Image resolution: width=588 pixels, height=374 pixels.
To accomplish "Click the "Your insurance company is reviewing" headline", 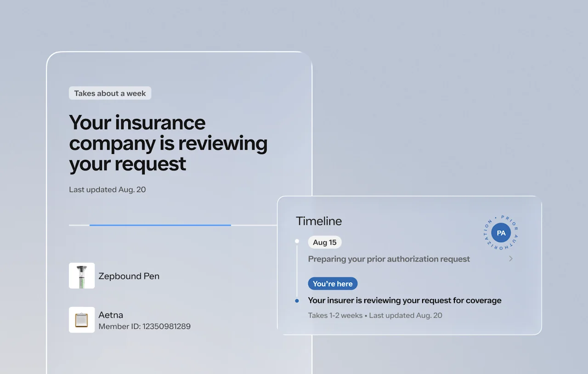I will [x=168, y=143].
